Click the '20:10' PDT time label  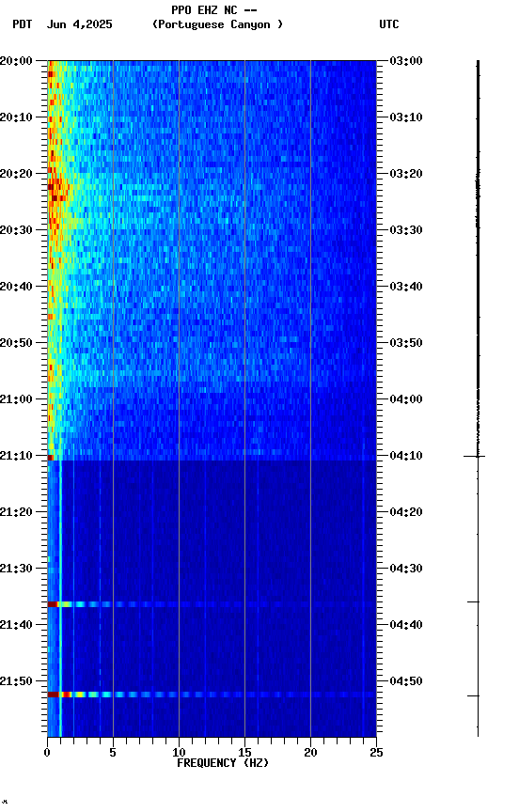16,117
